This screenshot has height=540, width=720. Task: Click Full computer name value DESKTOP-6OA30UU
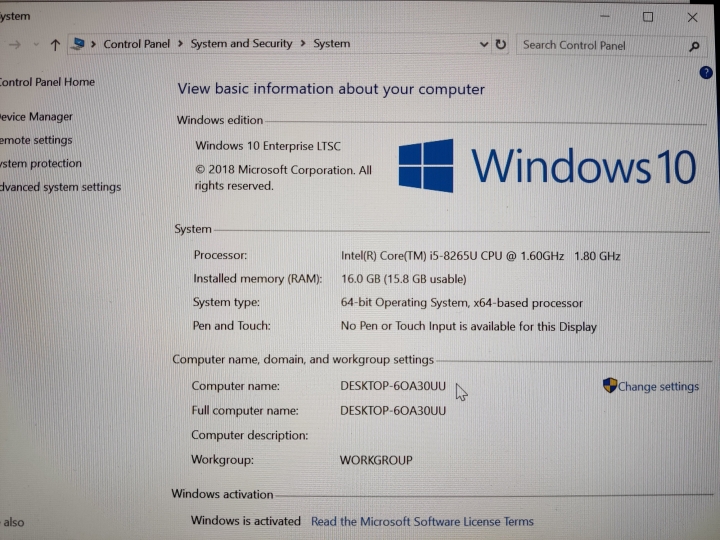pyautogui.click(x=393, y=411)
